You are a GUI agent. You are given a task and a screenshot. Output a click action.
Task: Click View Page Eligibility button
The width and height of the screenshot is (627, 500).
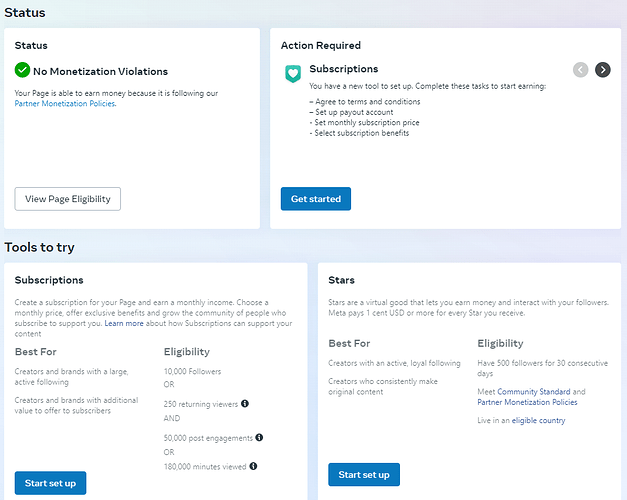[68, 199]
